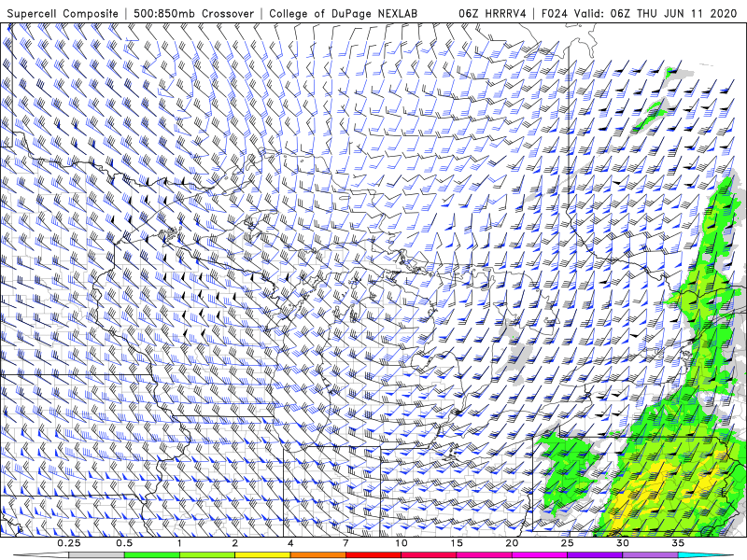747x560 pixels.
Task: Click the color scale label 35
Action: 678,543
